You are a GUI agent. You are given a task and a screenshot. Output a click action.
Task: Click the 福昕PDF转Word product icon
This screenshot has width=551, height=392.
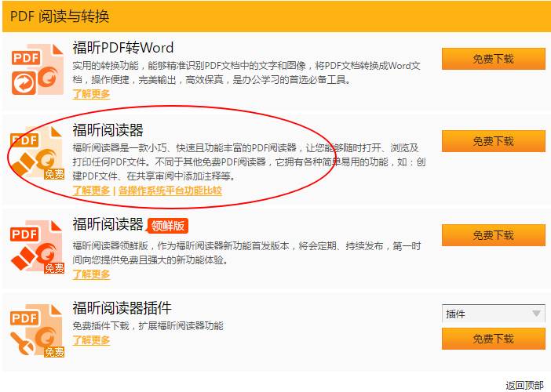click(37, 70)
